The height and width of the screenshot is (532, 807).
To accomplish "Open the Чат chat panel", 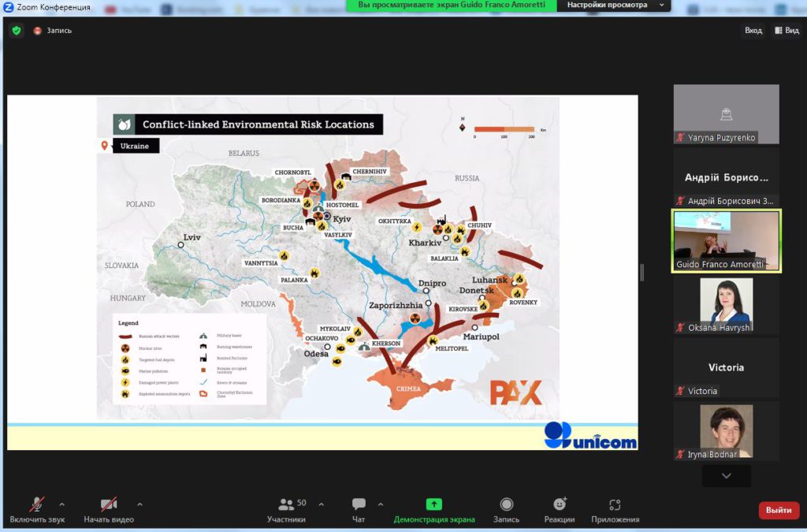I will pos(359,509).
